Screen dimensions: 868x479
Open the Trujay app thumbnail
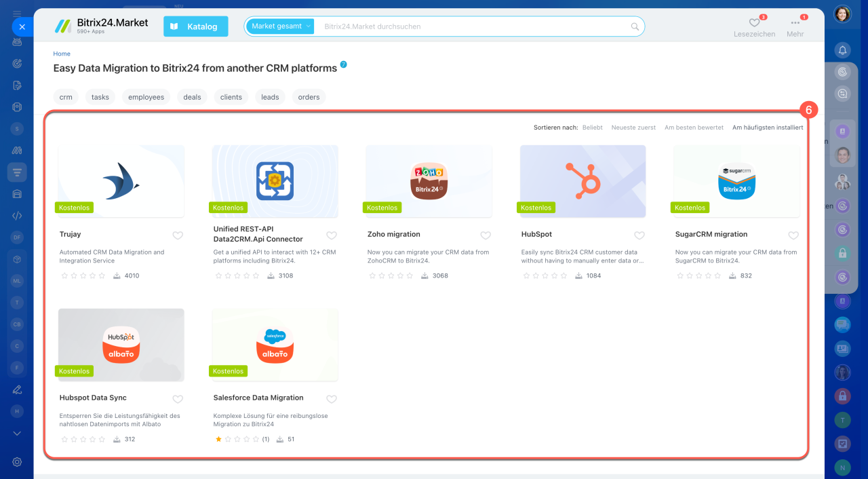(121, 181)
